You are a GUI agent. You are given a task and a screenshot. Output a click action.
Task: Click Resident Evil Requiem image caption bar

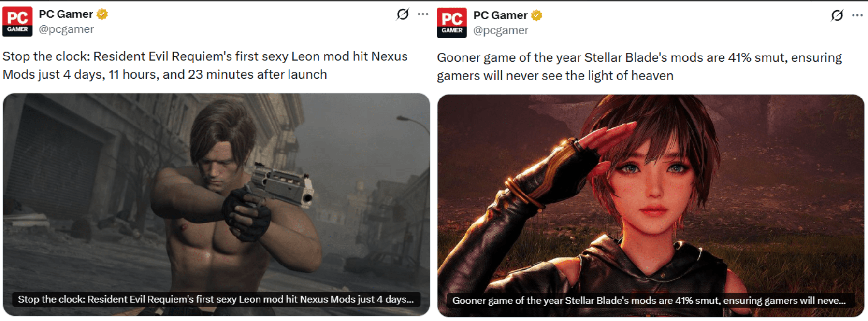(216, 299)
